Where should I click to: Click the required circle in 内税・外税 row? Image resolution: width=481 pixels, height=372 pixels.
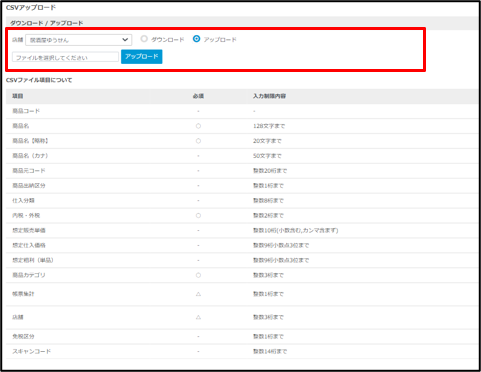198,216
